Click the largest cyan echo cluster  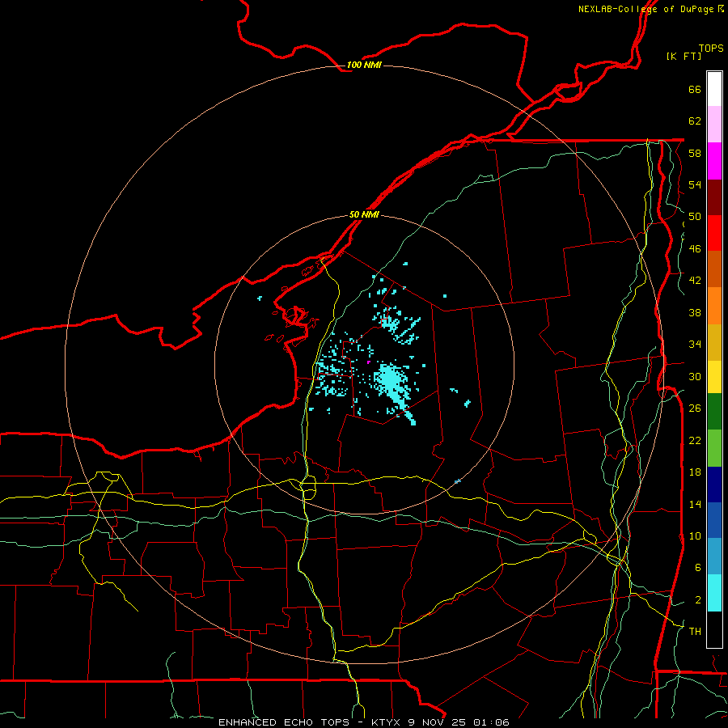pyautogui.click(x=392, y=383)
